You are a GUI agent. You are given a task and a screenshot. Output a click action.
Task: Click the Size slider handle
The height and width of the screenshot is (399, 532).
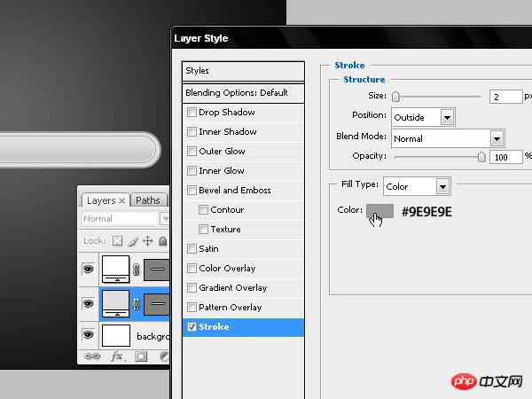click(x=395, y=97)
